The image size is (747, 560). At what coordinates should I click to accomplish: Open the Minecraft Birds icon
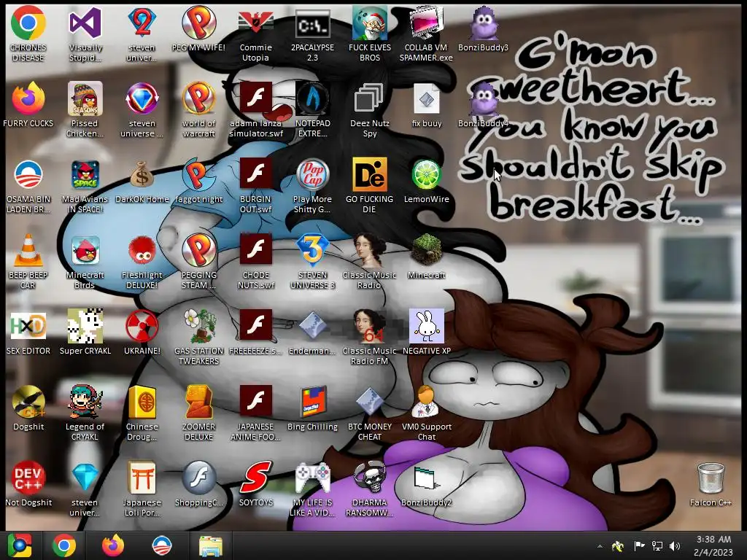[85, 250]
